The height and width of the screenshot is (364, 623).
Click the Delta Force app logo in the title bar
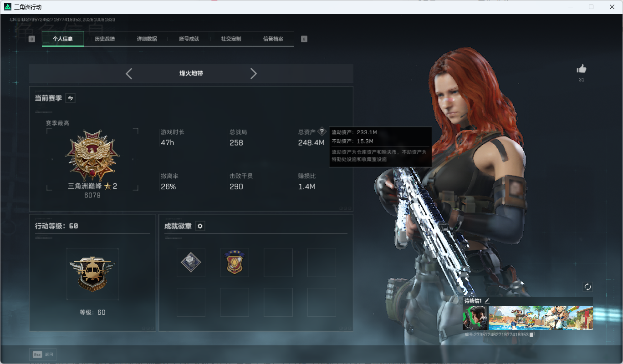coord(7,7)
